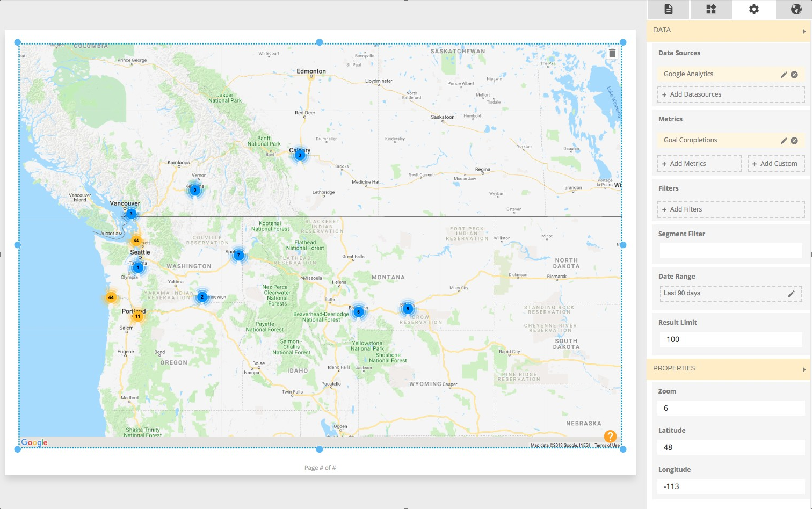
Task: Select the Kelowna cluster marker 3
Action: 195,190
